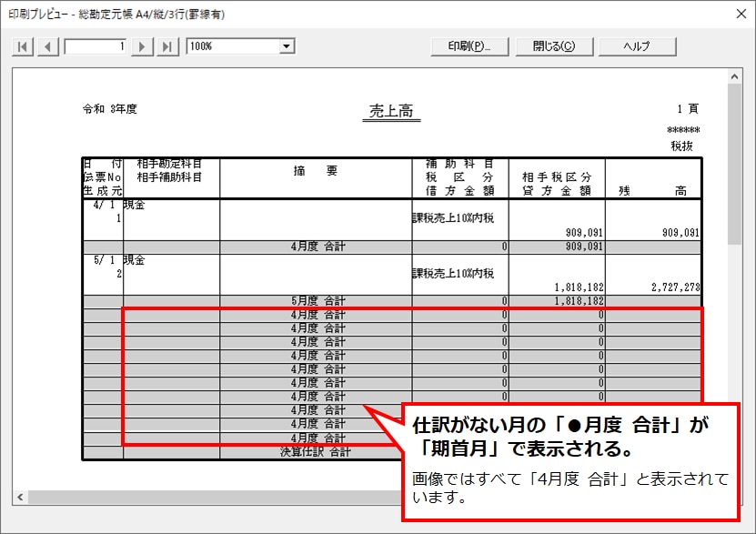Click the 令和 3年度 fiscal year text
The width and height of the screenshot is (756, 534).
point(110,109)
